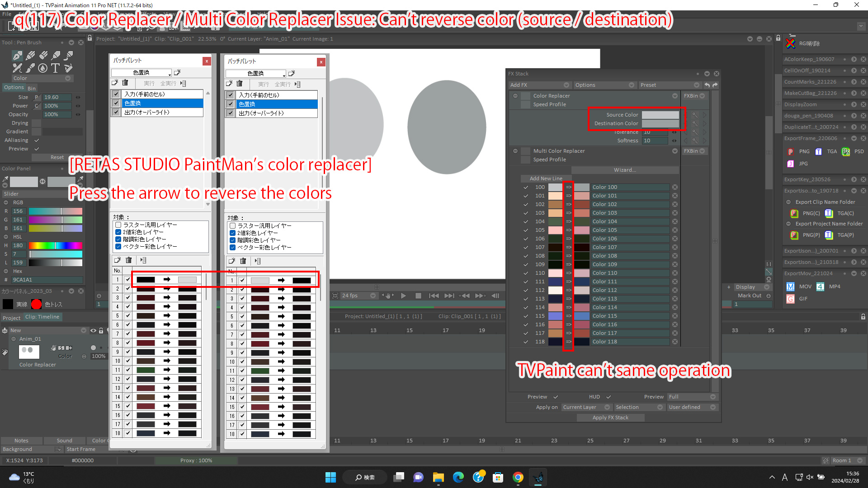This screenshot has width=868, height=488.
Task: Select the airbrush tool in tool panel
Action: coord(56,56)
